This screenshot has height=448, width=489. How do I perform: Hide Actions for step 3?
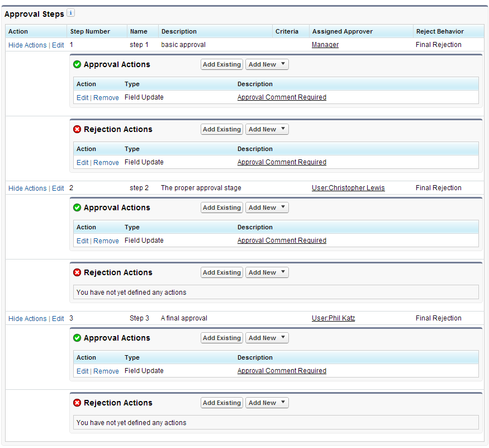(27, 319)
